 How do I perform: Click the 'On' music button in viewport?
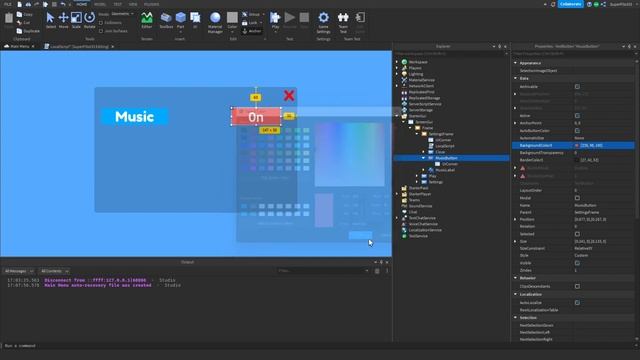pyautogui.click(x=256, y=117)
